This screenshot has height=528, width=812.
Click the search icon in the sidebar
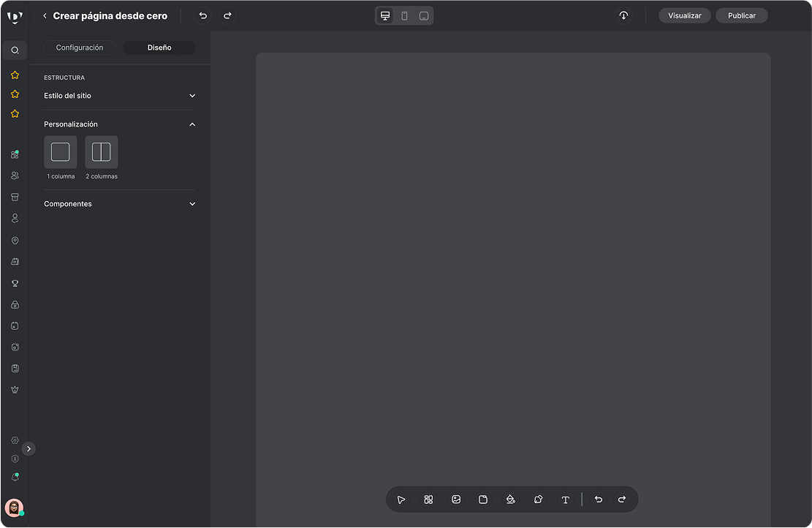(15, 50)
